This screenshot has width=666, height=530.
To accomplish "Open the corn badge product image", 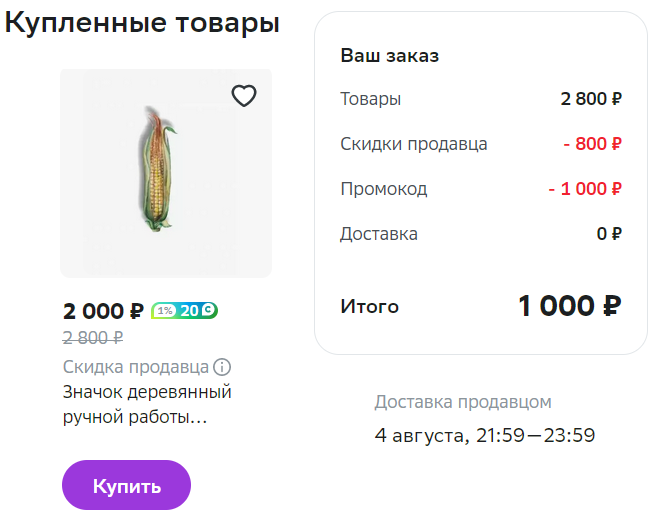I will click(166, 173).
